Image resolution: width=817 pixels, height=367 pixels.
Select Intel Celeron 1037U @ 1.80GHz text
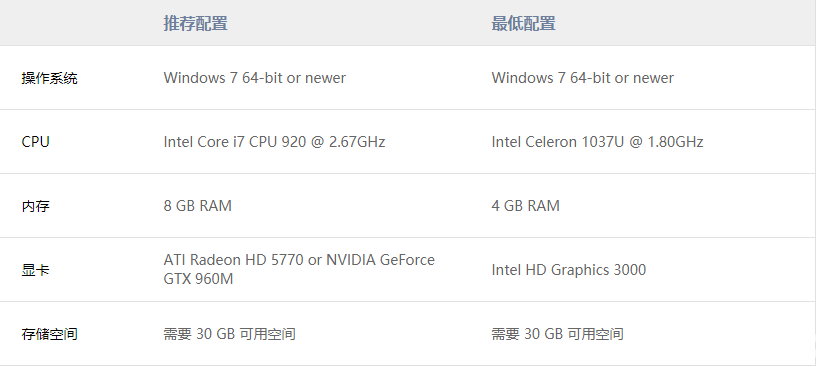(597, 142)
